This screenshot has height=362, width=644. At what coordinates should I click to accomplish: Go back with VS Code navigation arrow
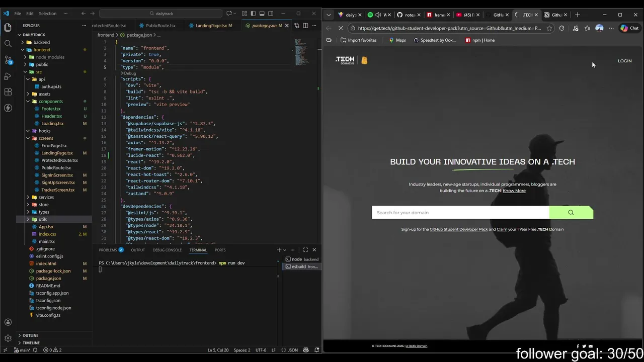[84, 14]
